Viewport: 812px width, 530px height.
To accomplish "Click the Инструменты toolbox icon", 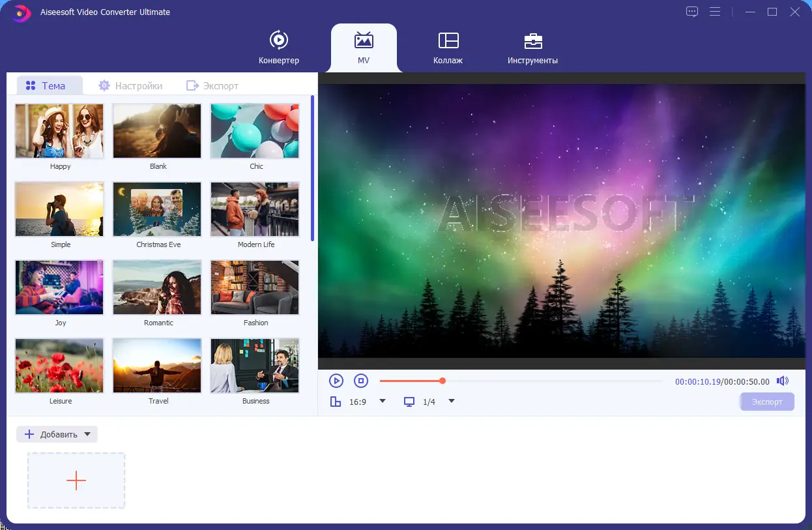I will pos(533,41).
